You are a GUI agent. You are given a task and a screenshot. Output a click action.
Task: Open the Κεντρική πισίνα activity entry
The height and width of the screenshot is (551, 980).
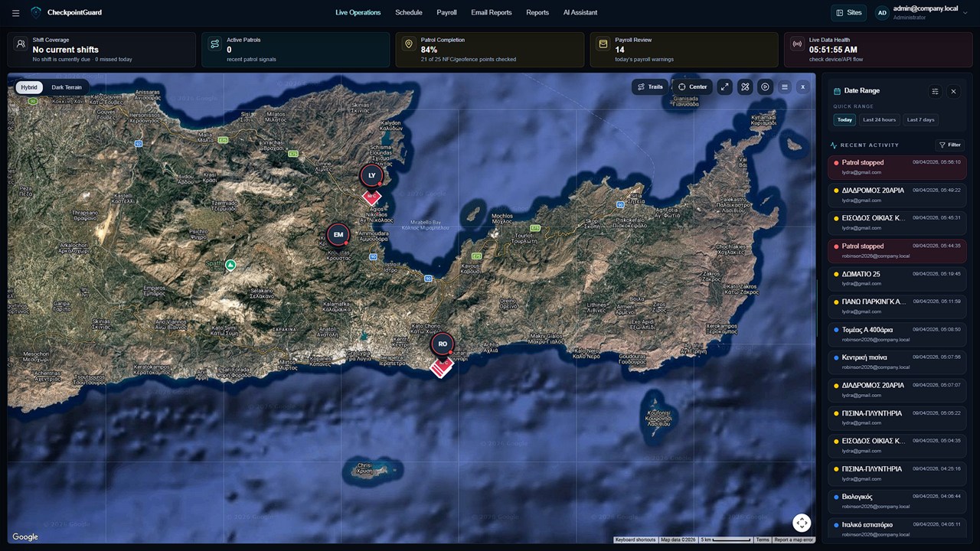tap(897, 362)
